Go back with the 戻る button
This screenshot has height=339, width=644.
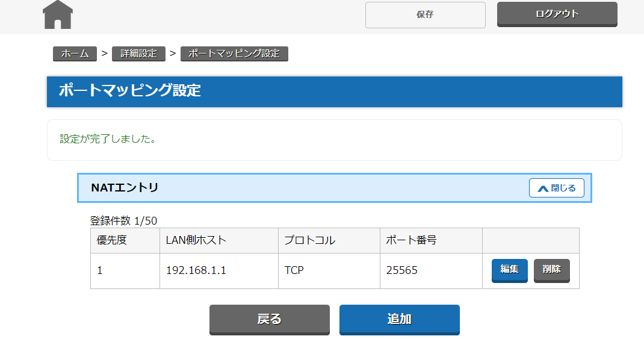click(270, 319)
